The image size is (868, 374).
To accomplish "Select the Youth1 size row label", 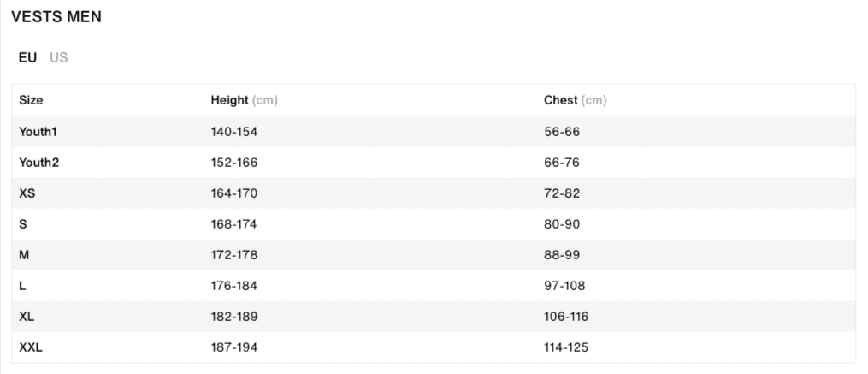I will 38,132.
